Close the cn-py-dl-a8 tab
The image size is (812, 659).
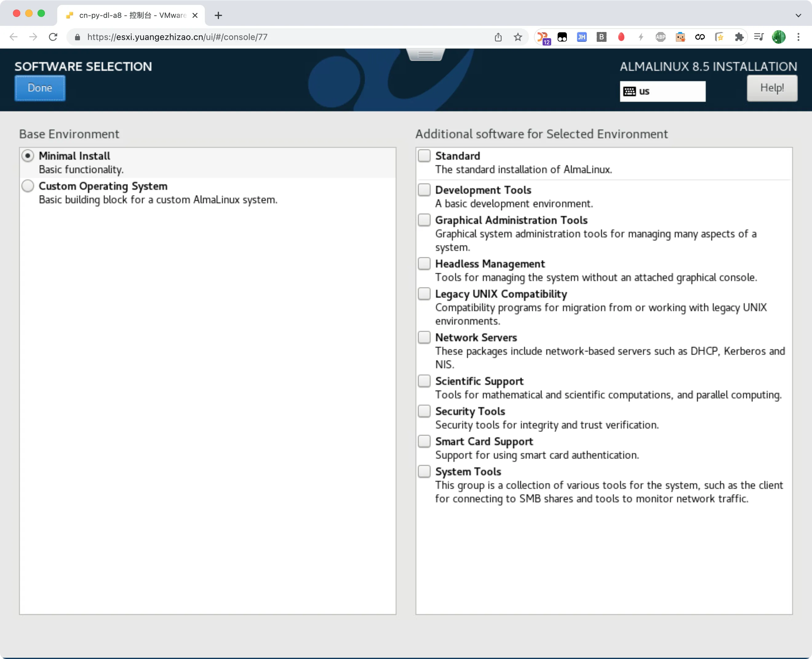[195, 16]
